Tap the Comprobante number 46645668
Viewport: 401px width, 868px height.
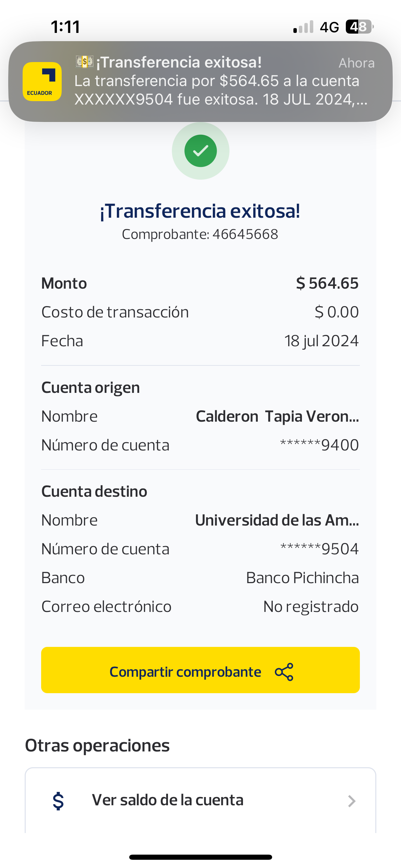(245, 234)
